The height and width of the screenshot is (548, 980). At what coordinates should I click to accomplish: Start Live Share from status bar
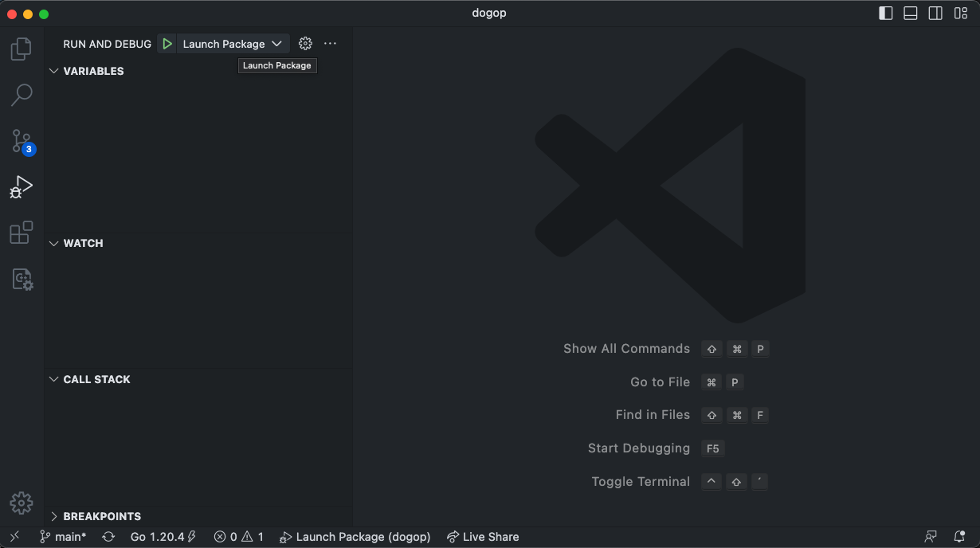(x=483, y=537)
